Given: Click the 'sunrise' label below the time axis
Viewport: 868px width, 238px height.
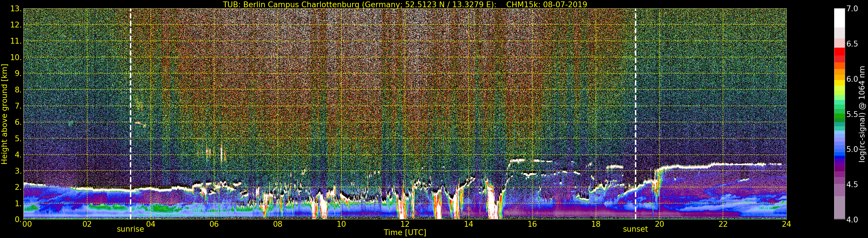Looking at the screenshot, I should [x=130, y=229].
